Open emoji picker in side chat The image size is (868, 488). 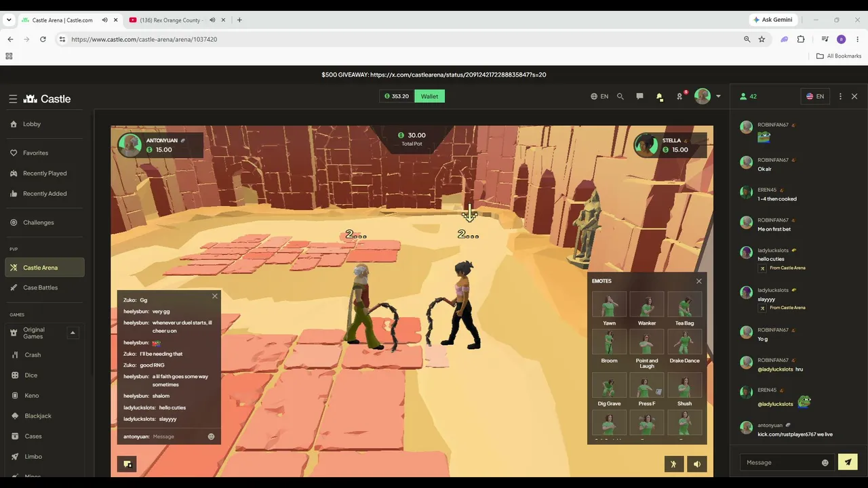(825, 462)
